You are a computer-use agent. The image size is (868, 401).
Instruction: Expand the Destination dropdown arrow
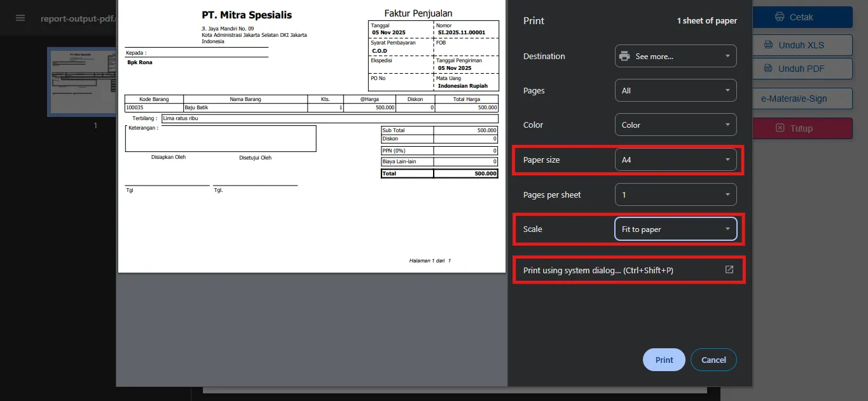click(x=727, y=56)
